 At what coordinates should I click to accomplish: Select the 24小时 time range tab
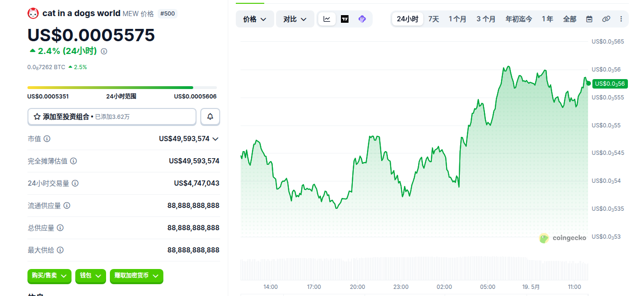click(x=407, y=19)
